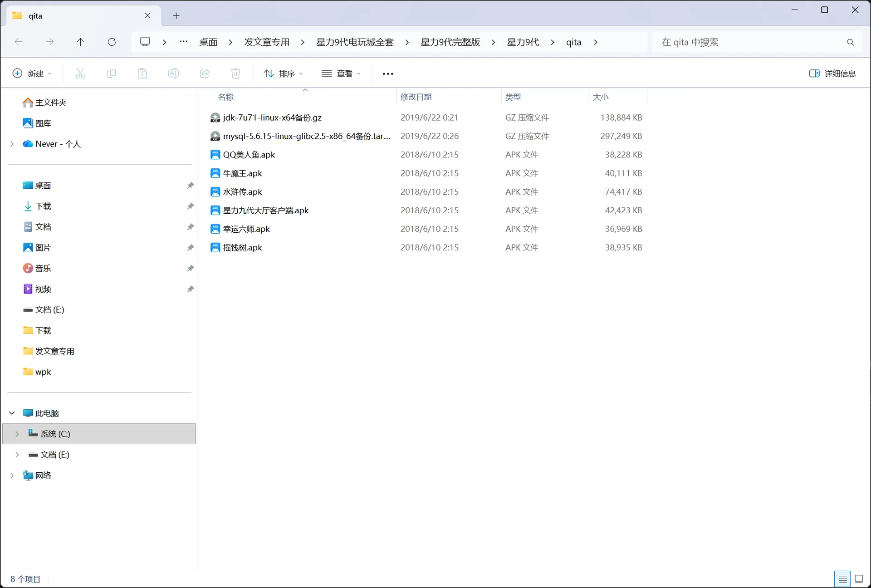
Task: Click the Copy icon in toolbar
Action: [x=111, y=73]
